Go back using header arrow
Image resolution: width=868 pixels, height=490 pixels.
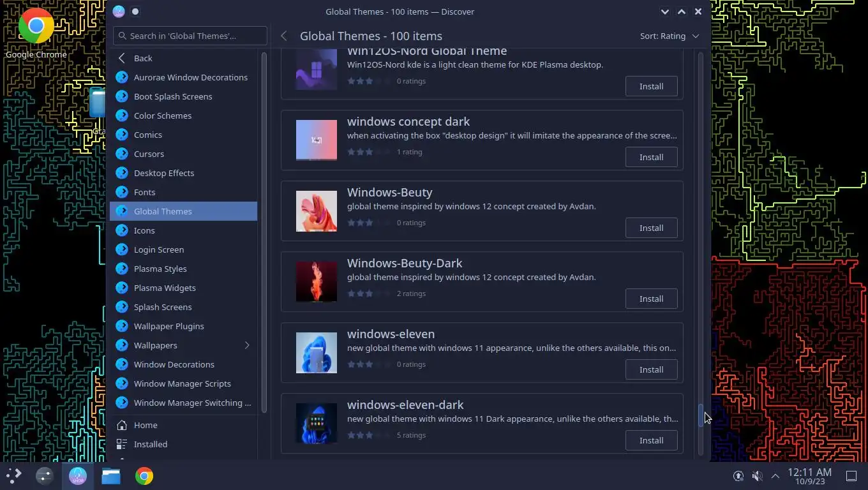tap(284, 36)
